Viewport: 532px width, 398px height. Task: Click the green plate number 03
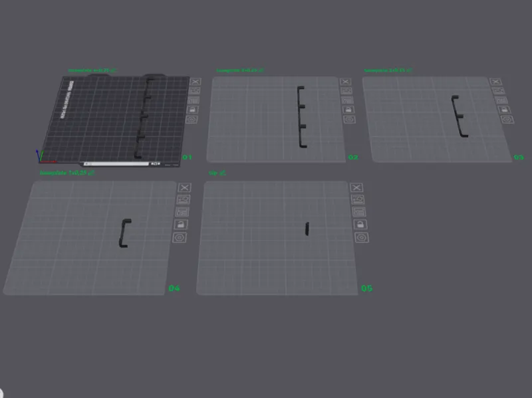pos(519,157)
